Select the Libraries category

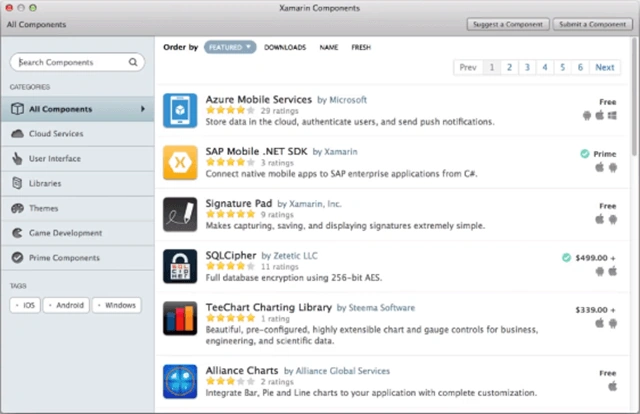(x=78, y=183)
